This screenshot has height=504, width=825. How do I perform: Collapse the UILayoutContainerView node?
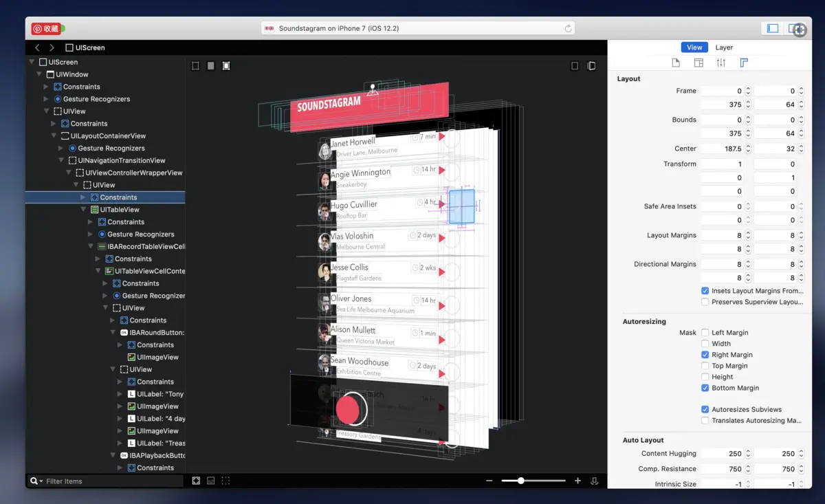coord(54,136)
